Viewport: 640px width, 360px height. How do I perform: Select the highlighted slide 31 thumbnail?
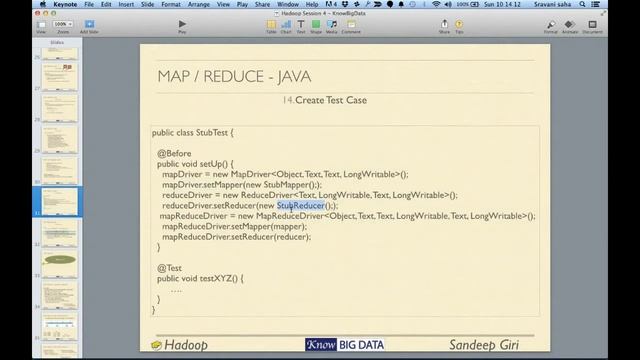coord(60,202)
